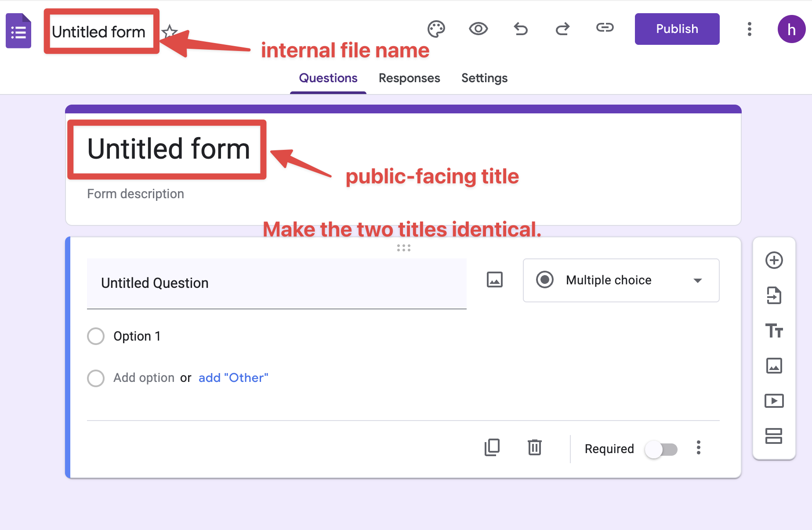Open the Multiple choice question type dropdown

(x=620, y=280)
